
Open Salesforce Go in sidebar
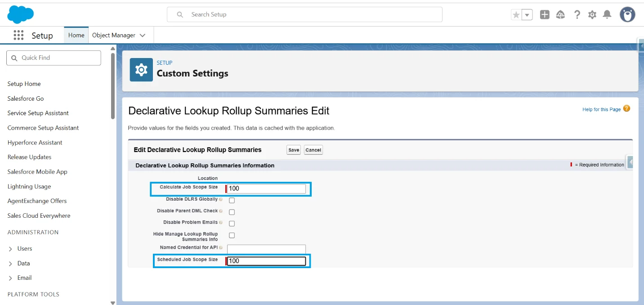coord(26,99)
